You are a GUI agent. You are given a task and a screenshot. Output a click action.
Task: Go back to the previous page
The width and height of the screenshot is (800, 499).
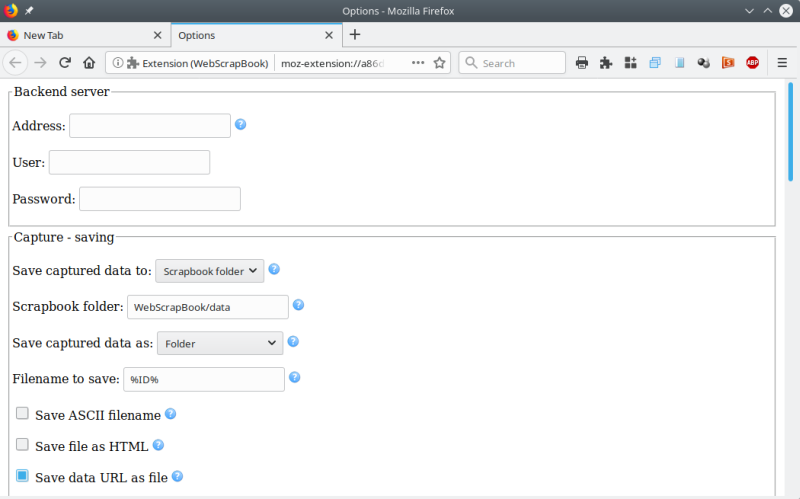click(15, 63)
